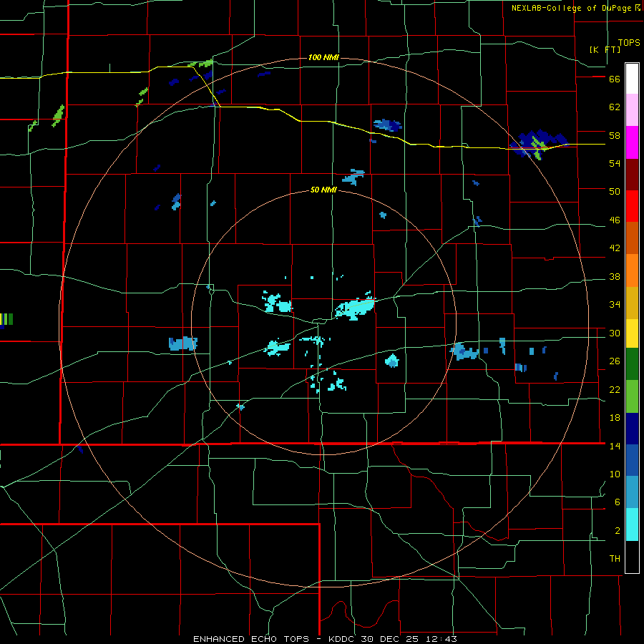Click the 18 legend value

coord(615,418)
